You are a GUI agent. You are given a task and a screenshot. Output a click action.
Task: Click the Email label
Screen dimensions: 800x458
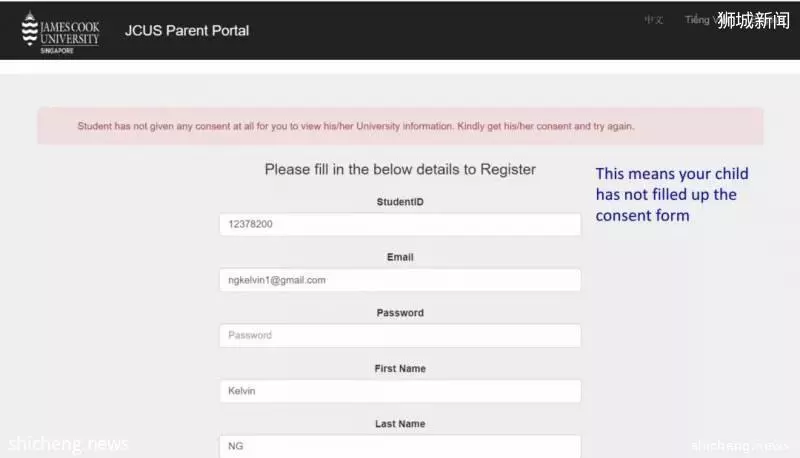pyautogui.click(x=400, y=258)
